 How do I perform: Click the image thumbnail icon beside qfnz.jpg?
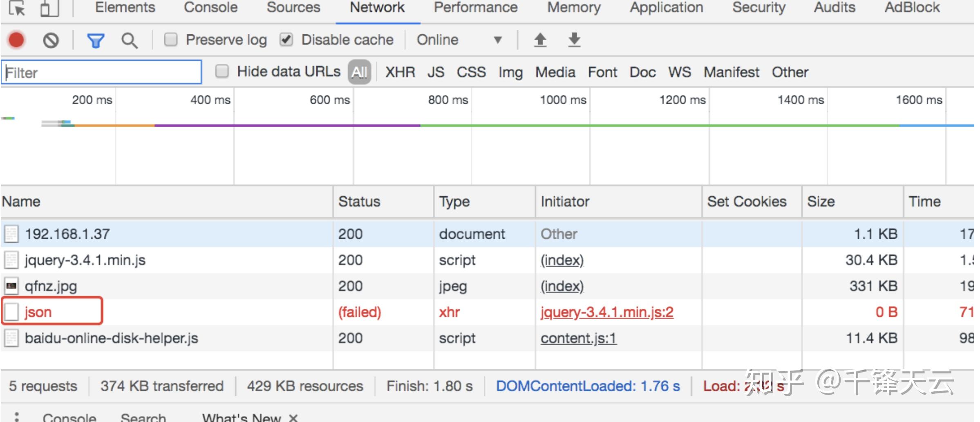(x=11, y=286)
